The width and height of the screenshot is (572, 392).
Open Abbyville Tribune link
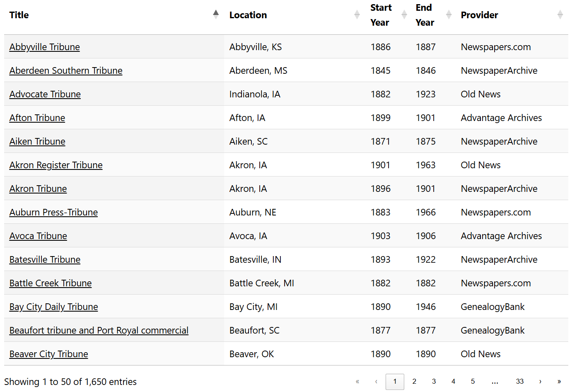coord(45,47)
